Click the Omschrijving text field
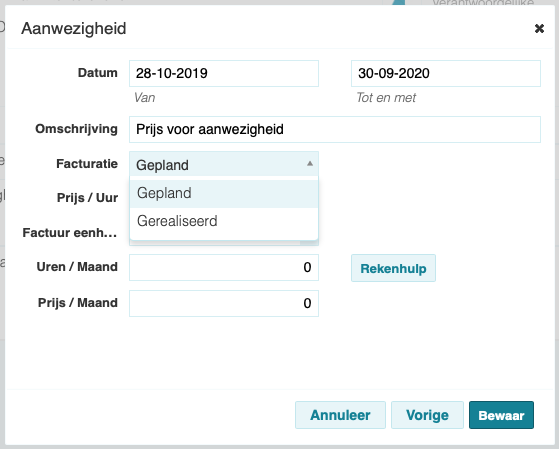The height and width of the screenshot is (449, 559). pos(335,129)
